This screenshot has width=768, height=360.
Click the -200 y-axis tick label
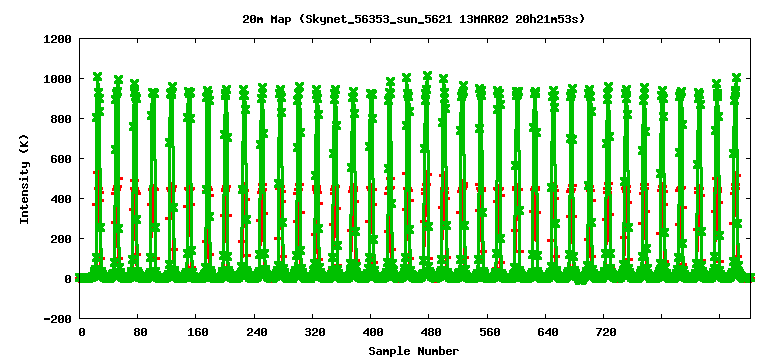tap(58, 319)
